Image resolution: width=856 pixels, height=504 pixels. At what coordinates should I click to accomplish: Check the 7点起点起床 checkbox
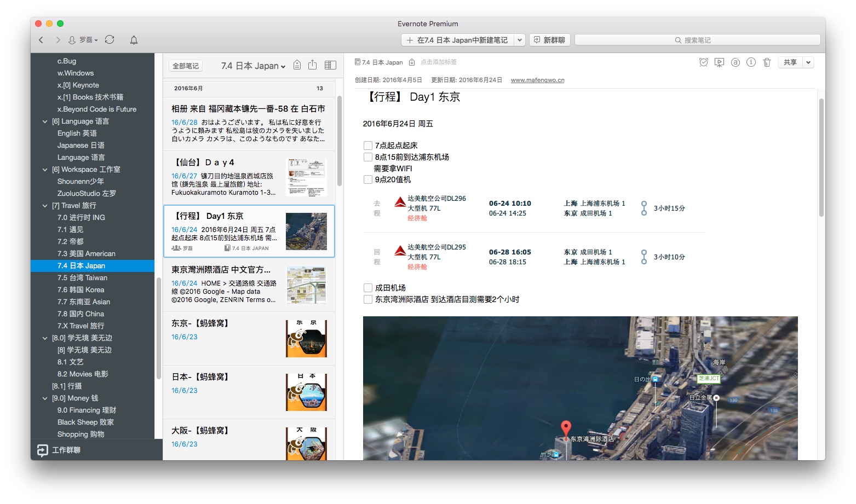(368, 146)
